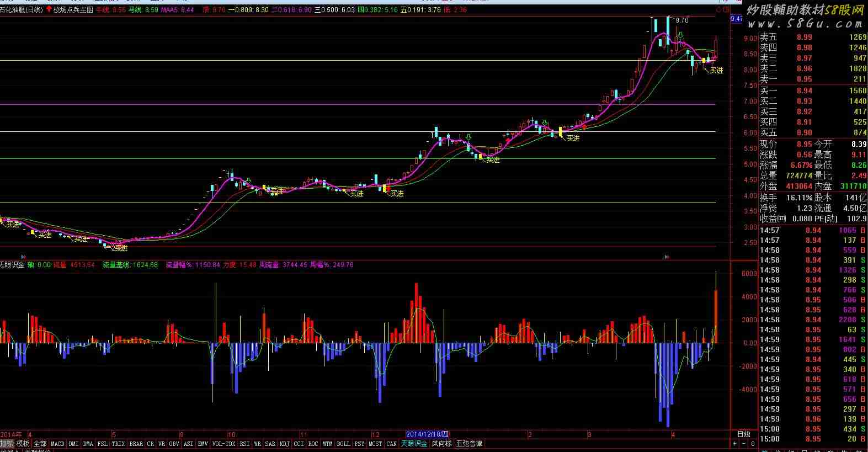The image size is (868, 452).
Task: Switch to the ASI indicator tab
Action: (x=189, y=444)
